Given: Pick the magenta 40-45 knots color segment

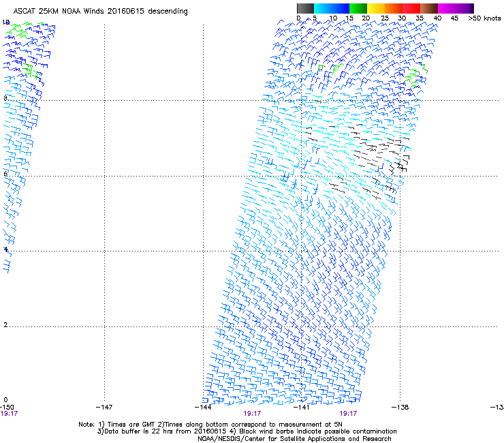Looking at the screenshot, I should (447, 8).
